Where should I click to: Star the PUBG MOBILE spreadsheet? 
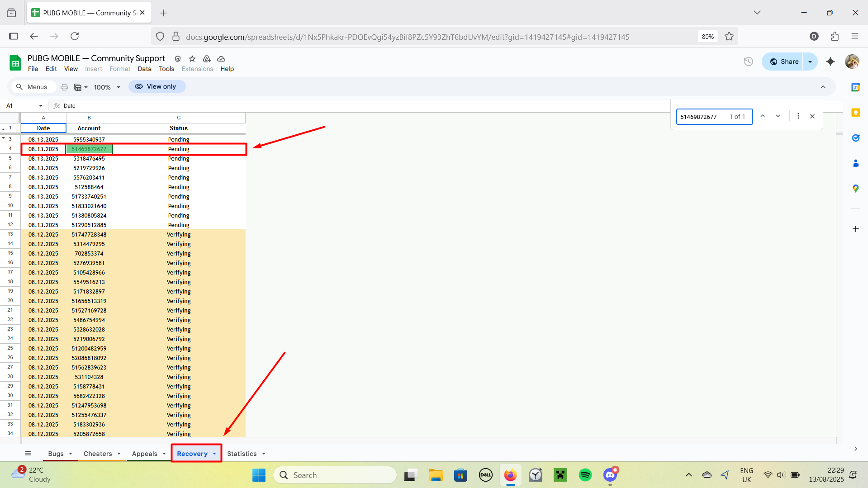pyautogui.click(x=192, y=59)
